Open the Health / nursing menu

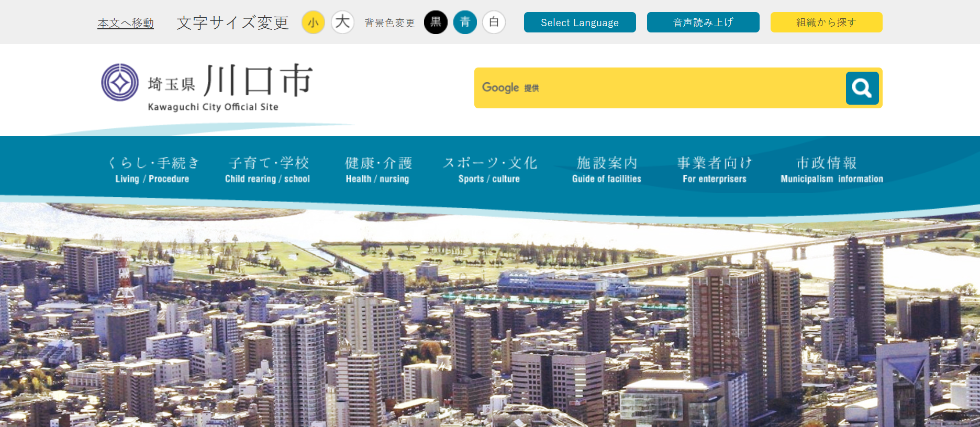coord(378,170)
